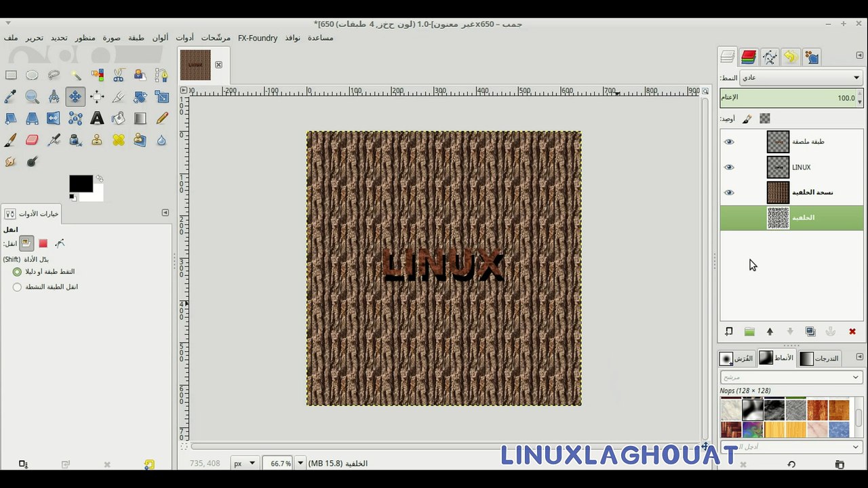The image size is (868, 488).
Task: Select the Foreground Select tool
Action: click(140, 75)
